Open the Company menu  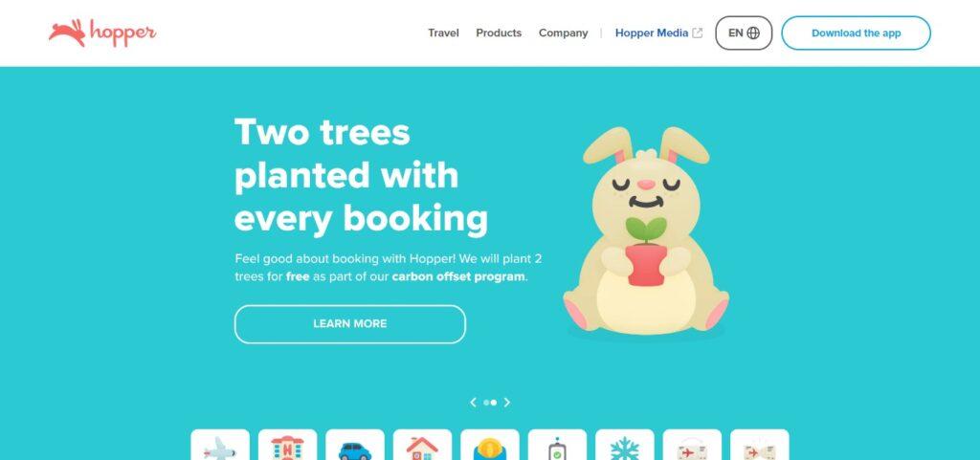(563, 33)
